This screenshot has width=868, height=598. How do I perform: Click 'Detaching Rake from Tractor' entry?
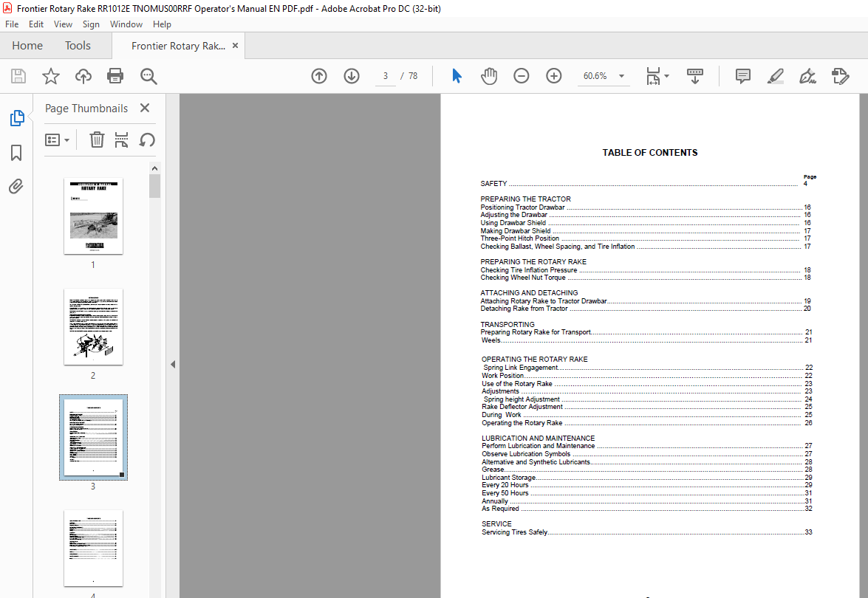pyautogui.click(x=646, y=309)
